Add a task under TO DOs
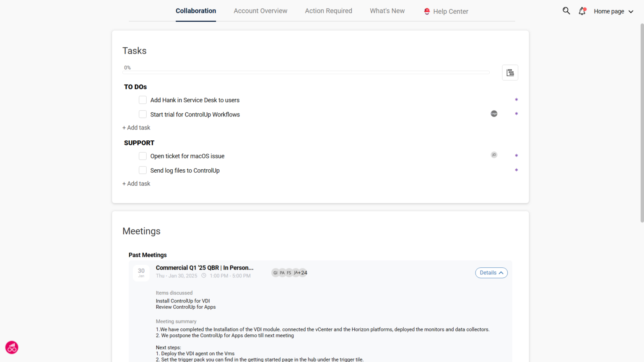 [136, 127]
